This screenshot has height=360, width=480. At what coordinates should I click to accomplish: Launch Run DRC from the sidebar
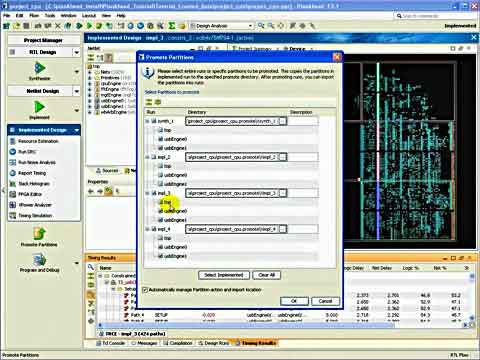(27, 152)
